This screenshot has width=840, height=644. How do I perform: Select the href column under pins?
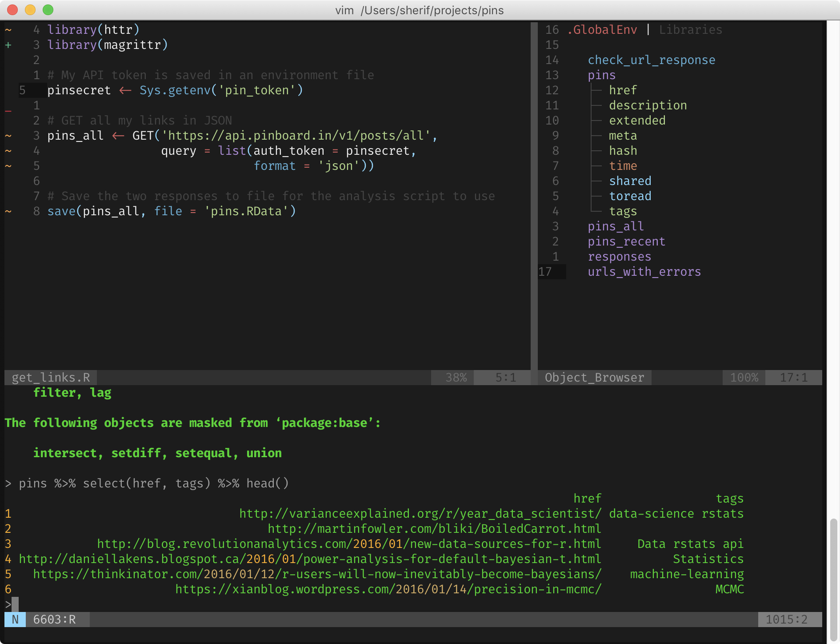pos(623,90)
